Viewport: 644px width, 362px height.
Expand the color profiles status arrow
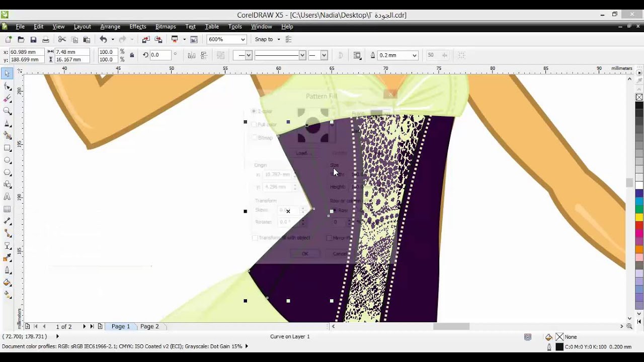247,346
